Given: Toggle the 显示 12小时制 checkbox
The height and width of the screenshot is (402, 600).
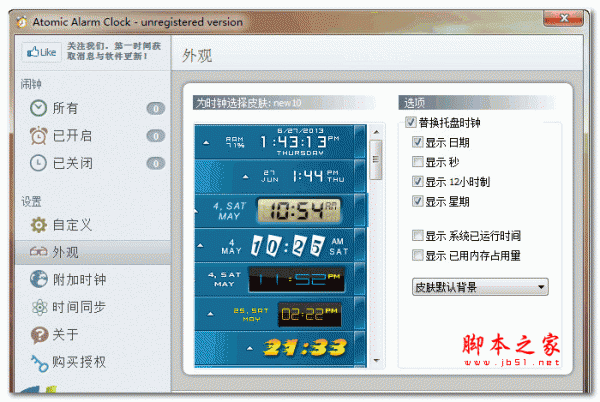Looking at the screenshot, I should (x=417, y=181).
